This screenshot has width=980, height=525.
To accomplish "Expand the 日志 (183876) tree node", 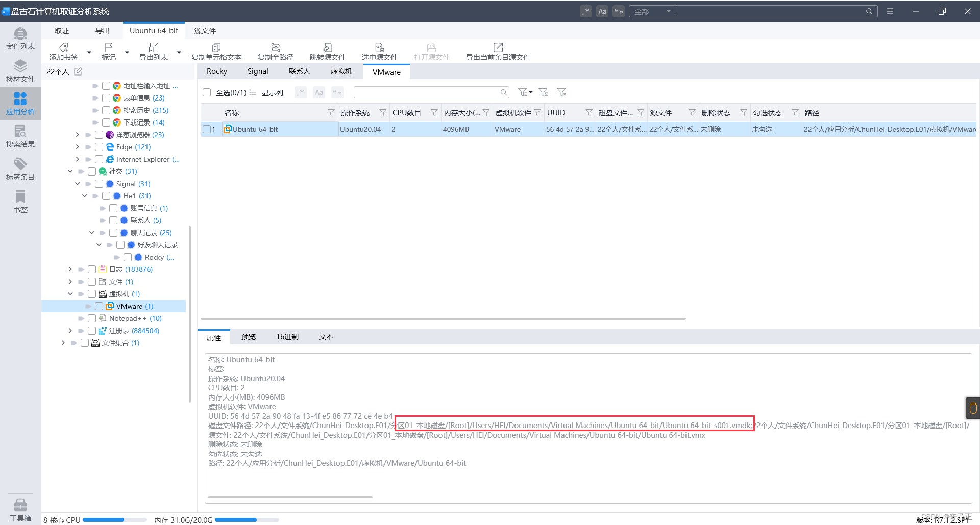I will coord(70,269).
